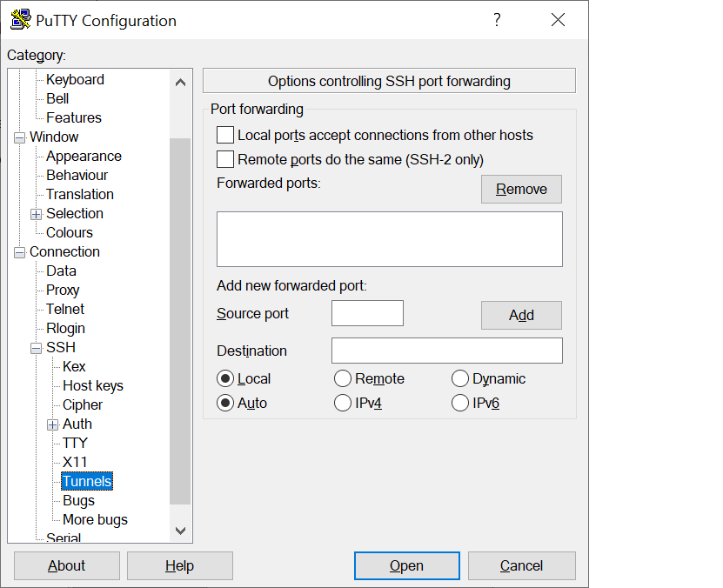Open the Colours category

(70, 233)
